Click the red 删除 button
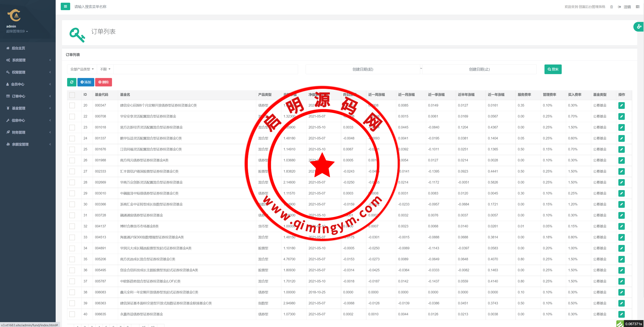Screen dimensions: 644x327 pyautogui.click(x=104, y=82)
